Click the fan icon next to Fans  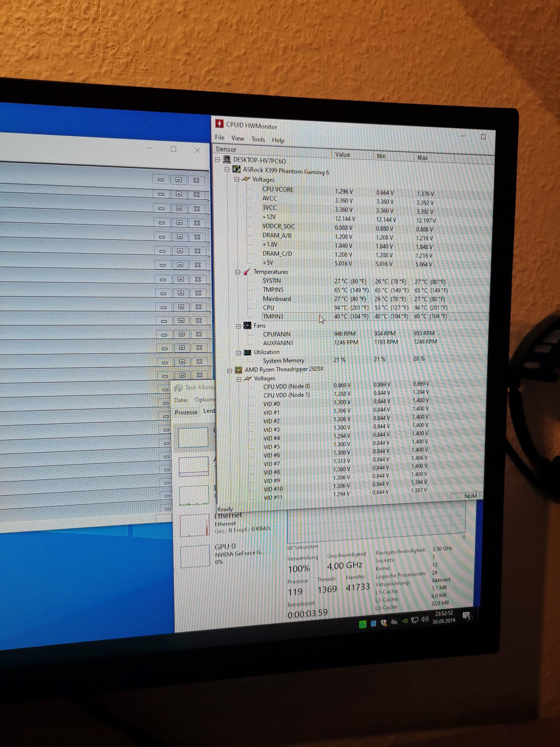coord(248,325)
